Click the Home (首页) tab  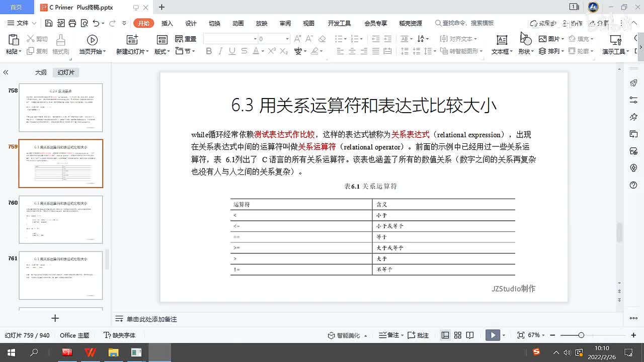pyautogui.click(x=16, y=7)
